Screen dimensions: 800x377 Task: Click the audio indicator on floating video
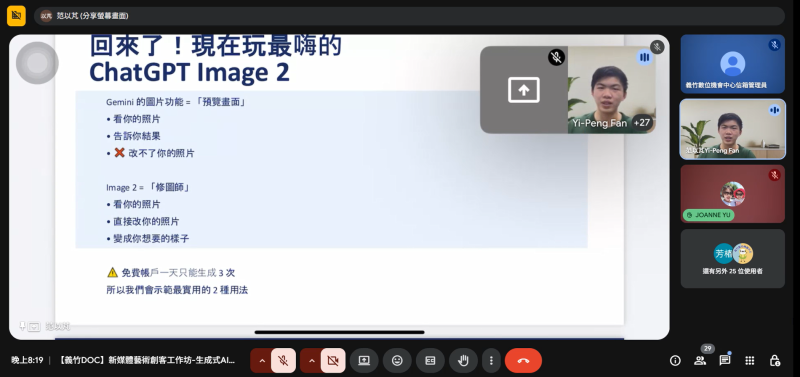(x=644, y=57)
